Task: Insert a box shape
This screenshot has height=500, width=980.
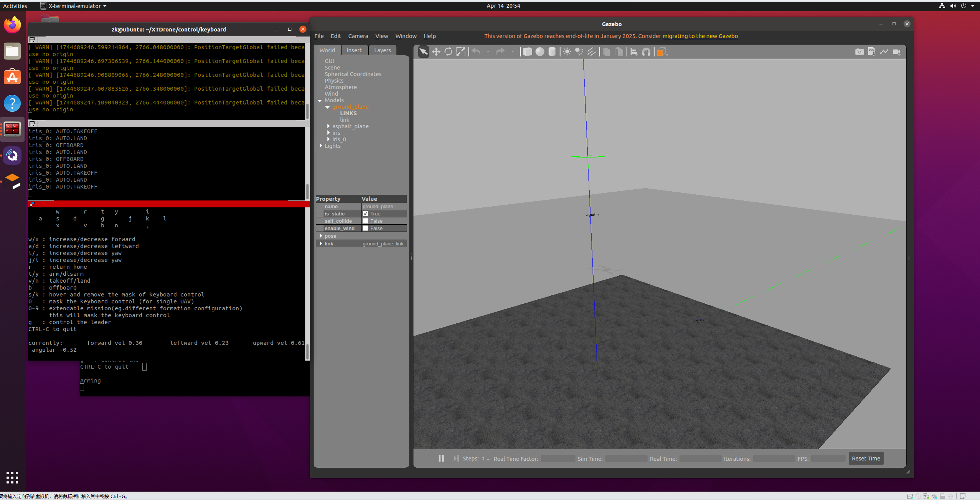Action: point(528,52)
